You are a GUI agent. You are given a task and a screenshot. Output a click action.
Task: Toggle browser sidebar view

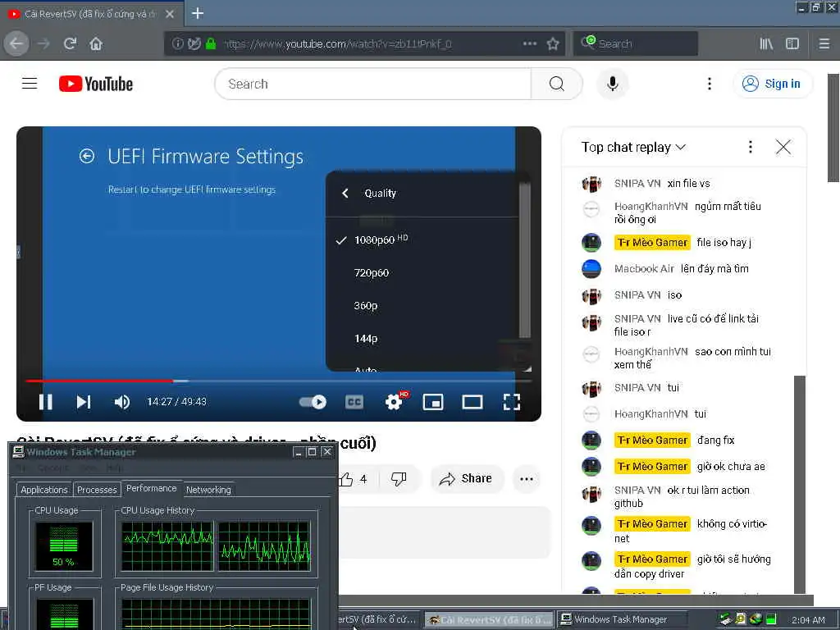pos(792,43)
